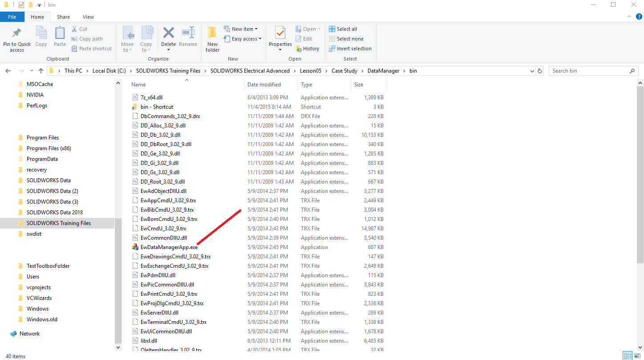
Task: Open Quick Access Toolbar customize dropdown
Action: coord(39,5)
